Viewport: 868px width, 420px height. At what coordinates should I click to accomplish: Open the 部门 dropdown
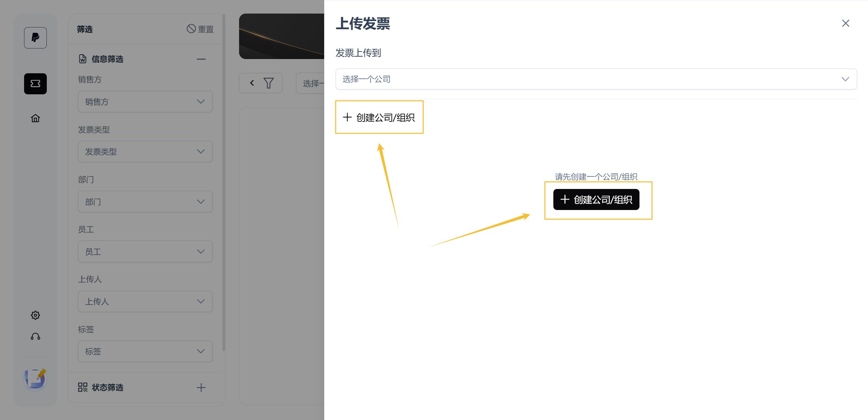[x=145, y=202]
